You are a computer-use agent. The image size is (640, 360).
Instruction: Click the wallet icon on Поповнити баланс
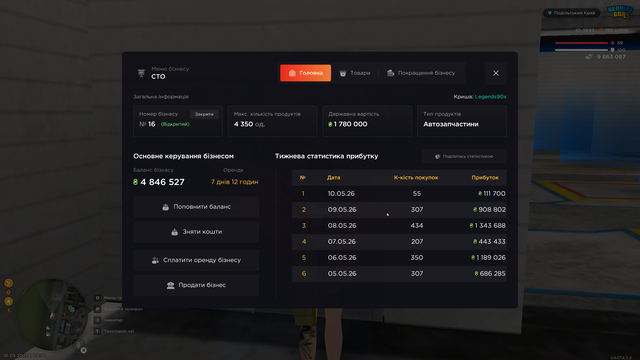pos(165,207)
